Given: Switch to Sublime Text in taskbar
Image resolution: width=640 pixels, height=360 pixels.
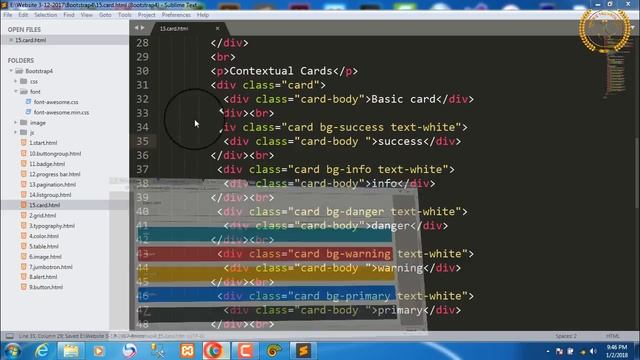Looking at the screenshot, I should [303, 351].
